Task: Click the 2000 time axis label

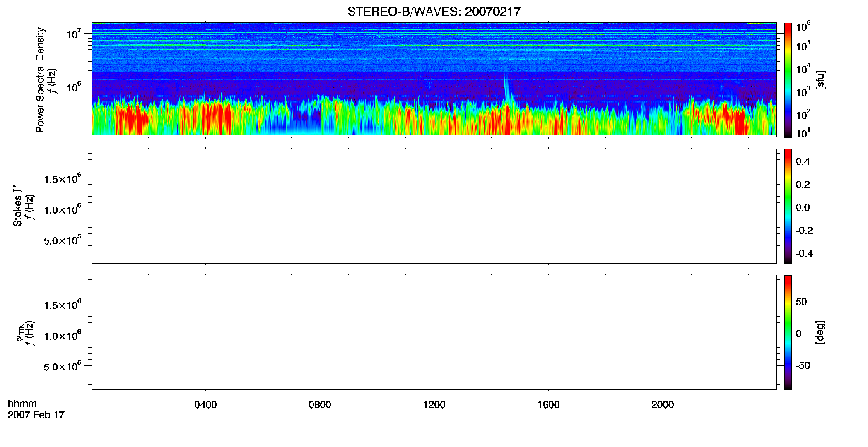Action: pos(663,405)
